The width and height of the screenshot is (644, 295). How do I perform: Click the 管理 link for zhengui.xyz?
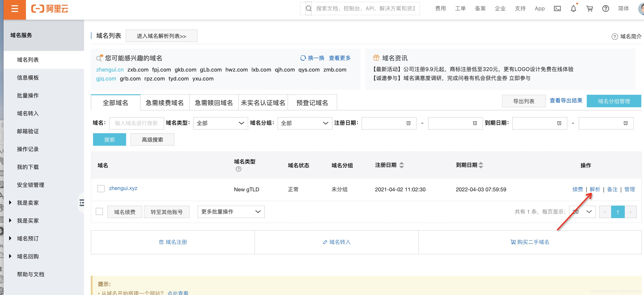tap(629, 189)
